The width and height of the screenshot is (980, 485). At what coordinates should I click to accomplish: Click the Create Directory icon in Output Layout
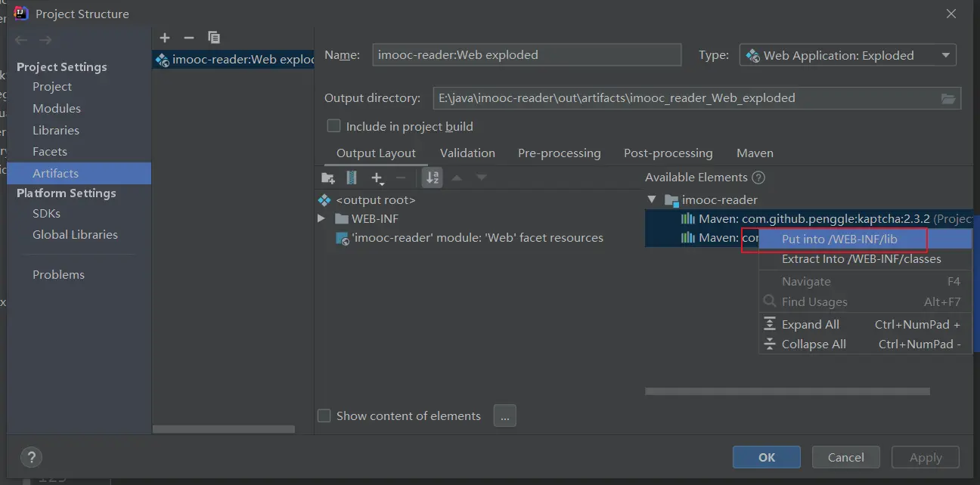coord(328,178)
